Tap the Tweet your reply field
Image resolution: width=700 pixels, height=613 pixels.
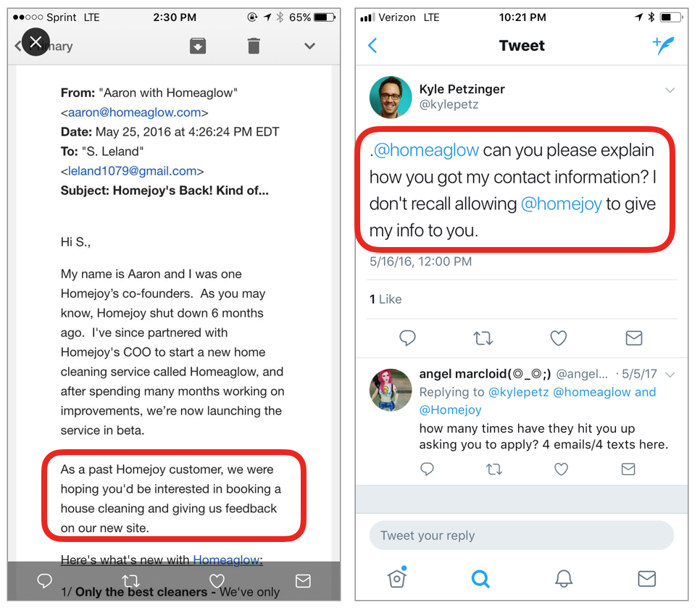tap(522, 535)
